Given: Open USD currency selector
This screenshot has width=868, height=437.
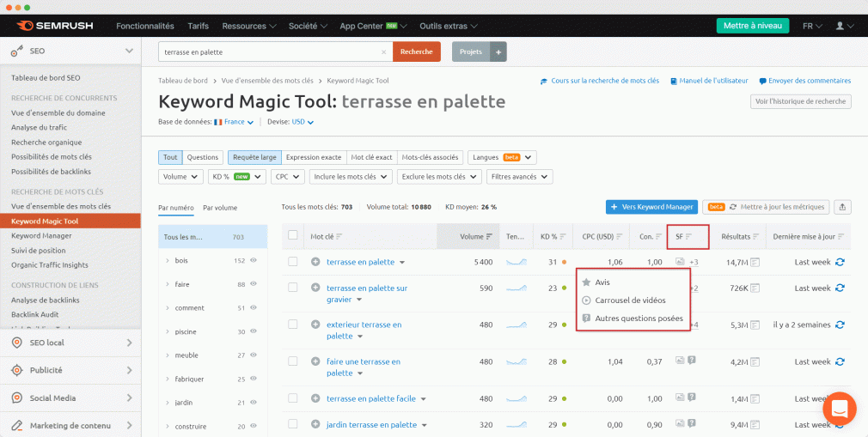Looking at the screenshot, I should (303, 122).
